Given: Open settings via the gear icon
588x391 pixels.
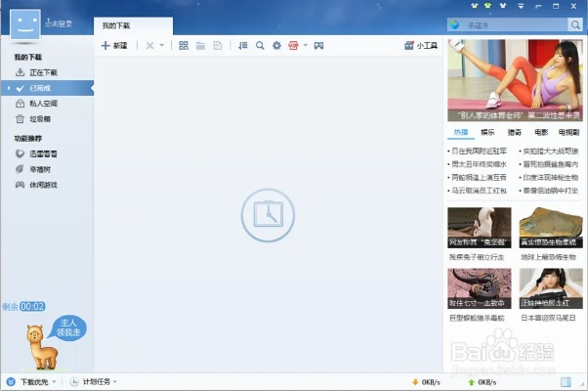Looking at the screenshot, I should 276,46.
